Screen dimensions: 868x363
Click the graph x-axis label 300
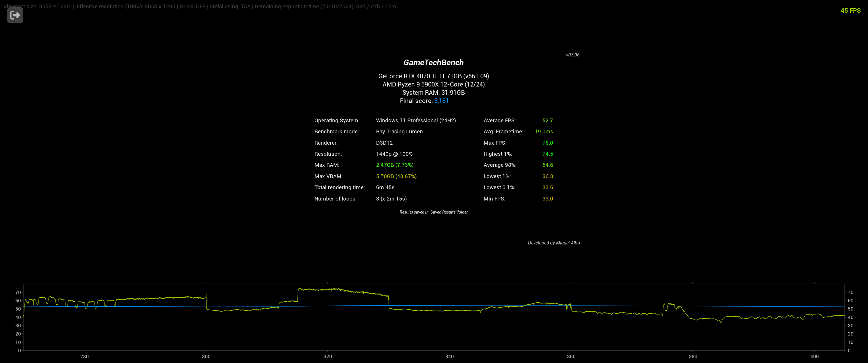pos(206,356)
